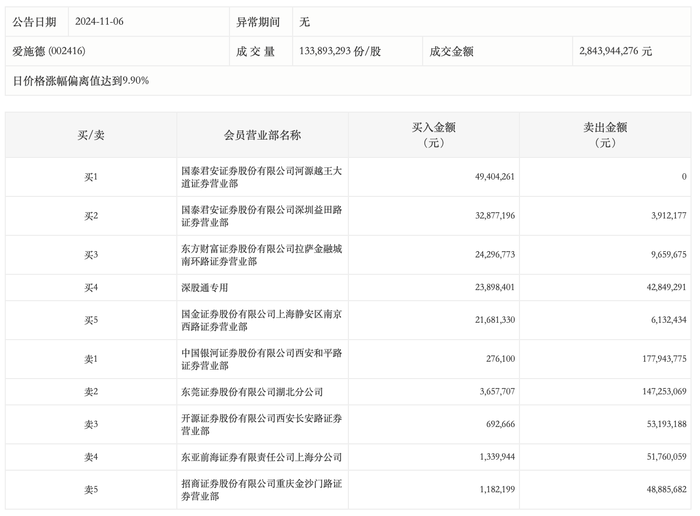Viewport: 700px width, 516px height.
Task: Click the 会员营业部名称 column header
Action: pos(262,135)
